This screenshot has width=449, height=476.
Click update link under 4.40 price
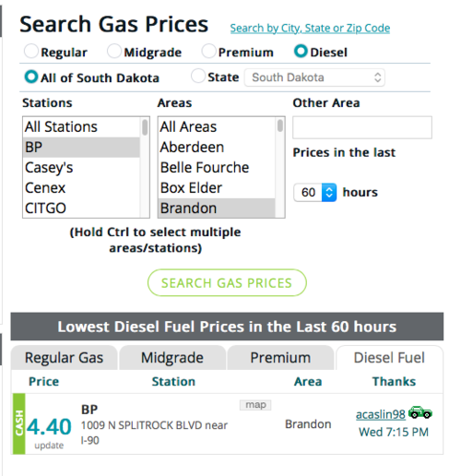point(49,446)
